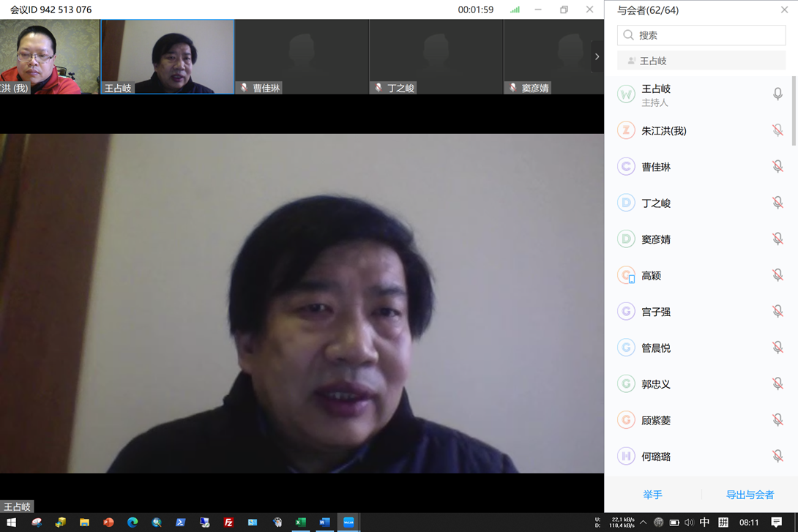This screenshot has width=798, height=532.
Task: Click muted mic icon for 朱江洪(我)
Action: [778, 131]
